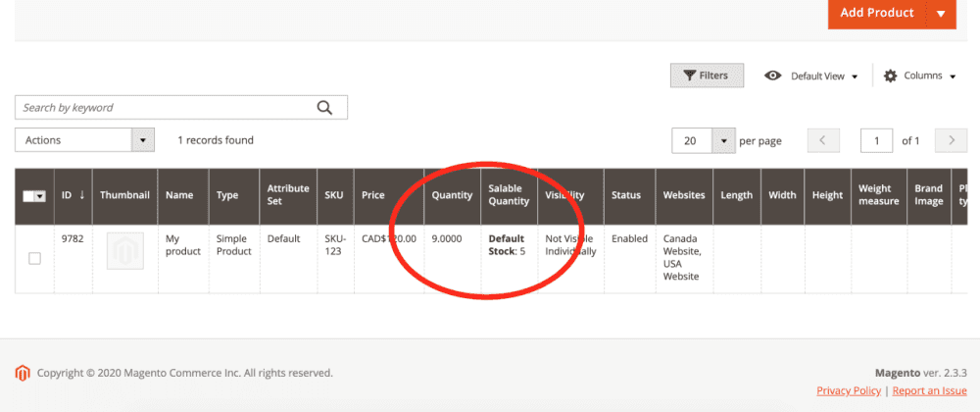Open the per page count dropdown

tap(724, 140)
